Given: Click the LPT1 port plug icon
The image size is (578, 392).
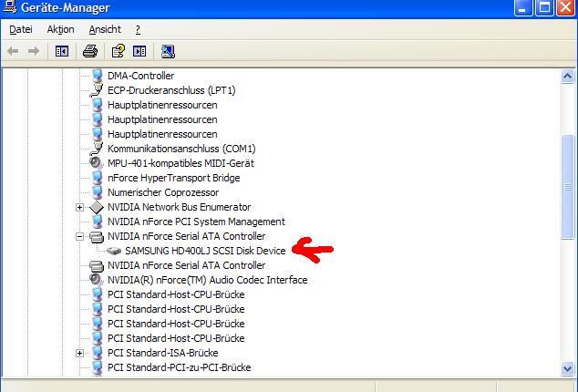Looking at the screenshot, I should coord(97,90).
